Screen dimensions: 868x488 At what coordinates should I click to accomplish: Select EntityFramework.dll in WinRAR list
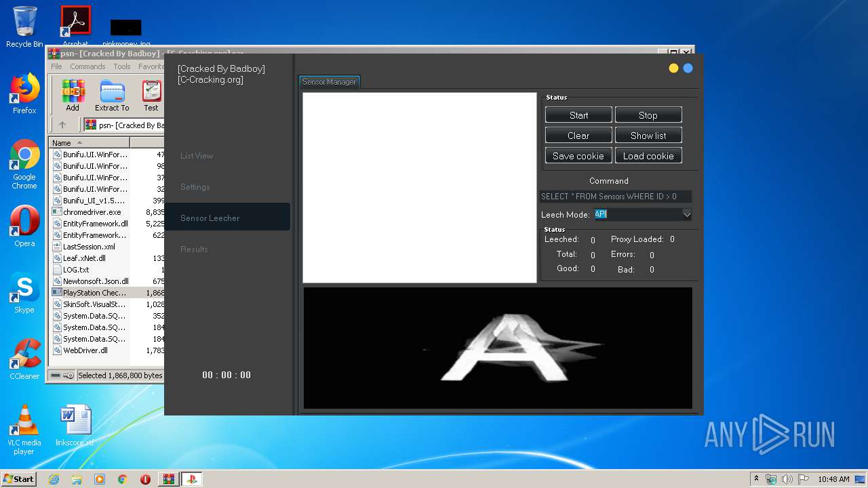click(95, 224)
